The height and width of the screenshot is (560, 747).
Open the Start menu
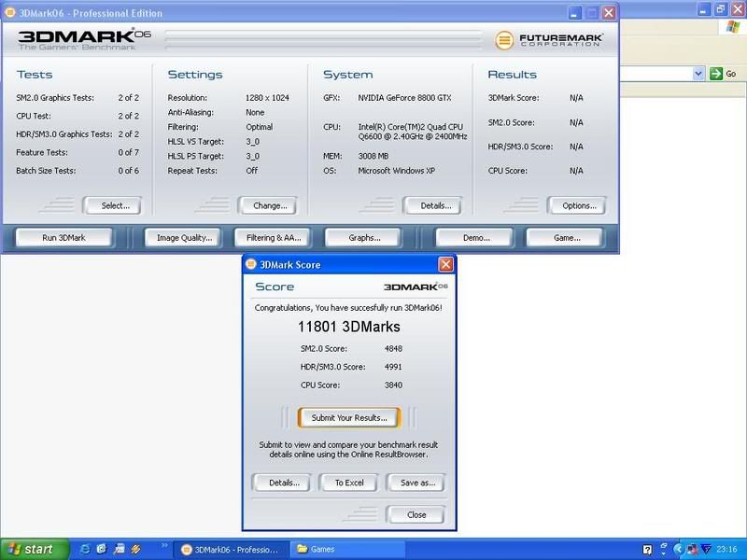click(35, 549)
